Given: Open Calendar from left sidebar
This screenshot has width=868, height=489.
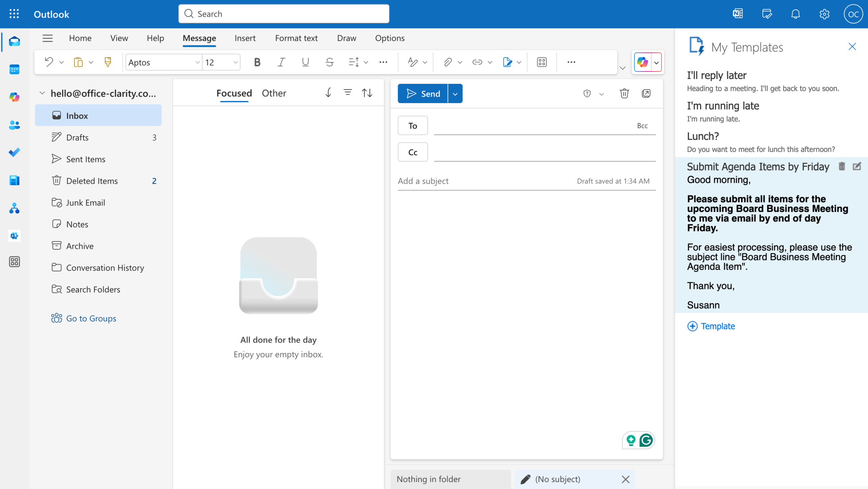Looking at the screenshot, I should (x=14, y=70).
